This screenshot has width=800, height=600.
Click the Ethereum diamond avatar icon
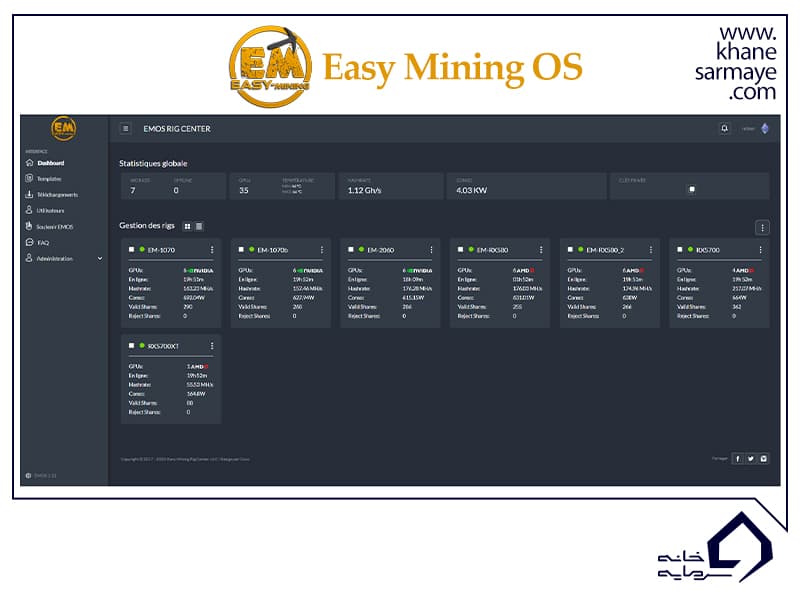coord(765,129)
